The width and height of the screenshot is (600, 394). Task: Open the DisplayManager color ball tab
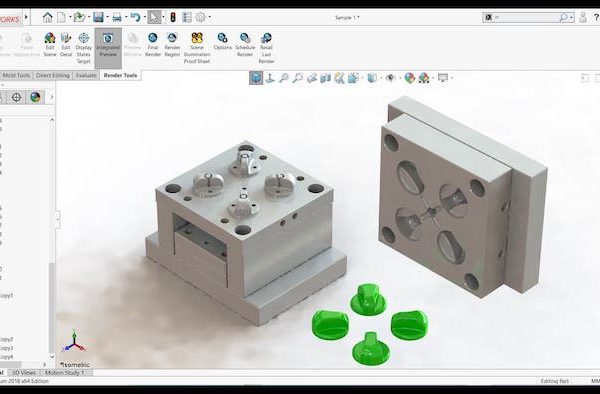click(35, 97)
